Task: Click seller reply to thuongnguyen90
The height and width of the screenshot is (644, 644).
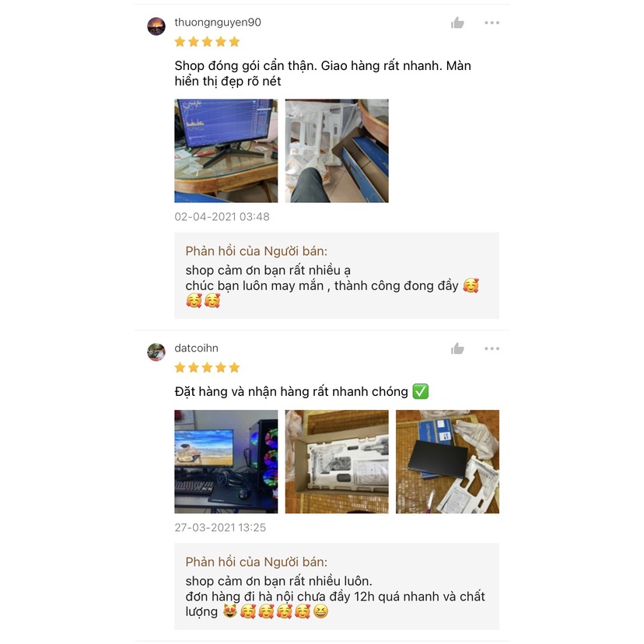Action: [x=337, y=275]
